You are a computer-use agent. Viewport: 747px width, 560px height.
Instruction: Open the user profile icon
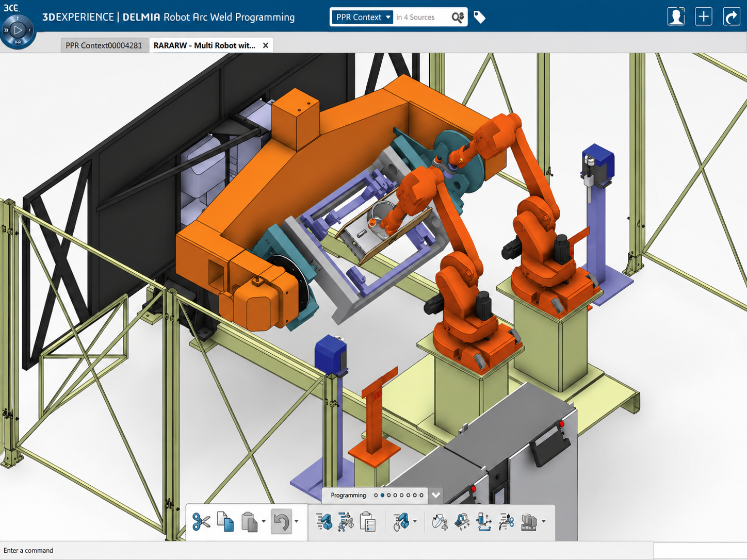(x=676, y=17)
